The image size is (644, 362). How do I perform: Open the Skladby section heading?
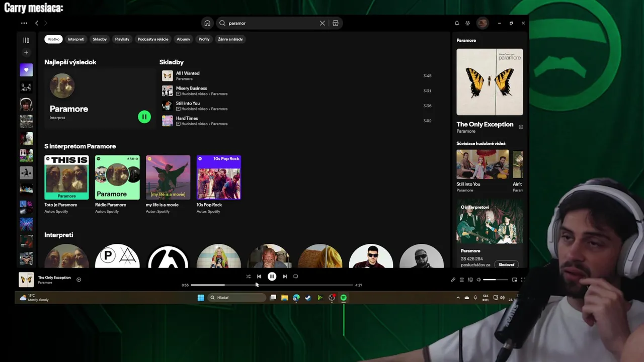(x=172, y=62)
